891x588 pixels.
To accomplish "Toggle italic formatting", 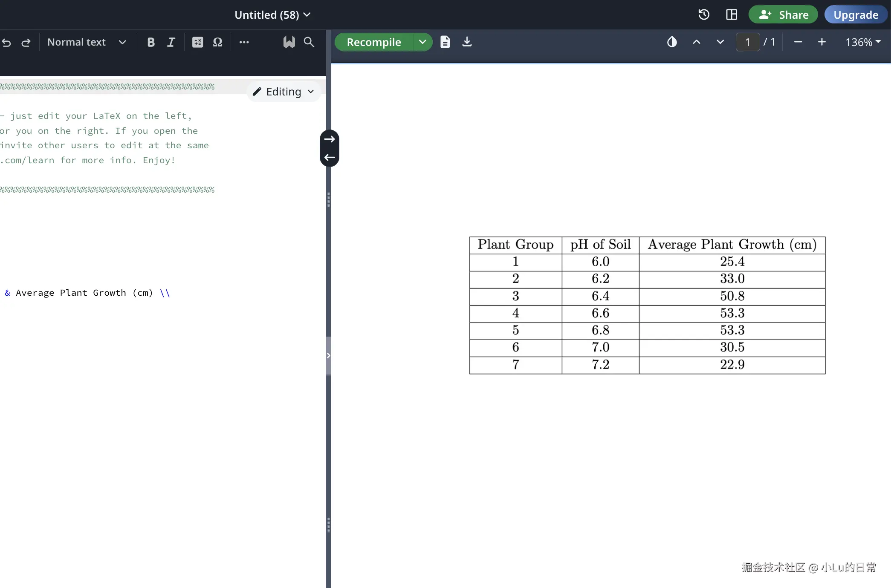I will point(171,42).
